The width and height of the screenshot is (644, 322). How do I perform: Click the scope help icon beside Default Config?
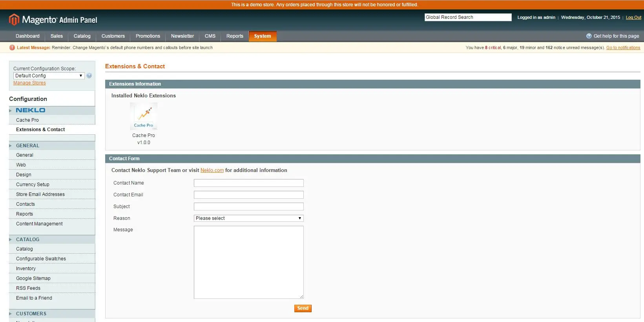pyautogui.click(x=89, y=76)
